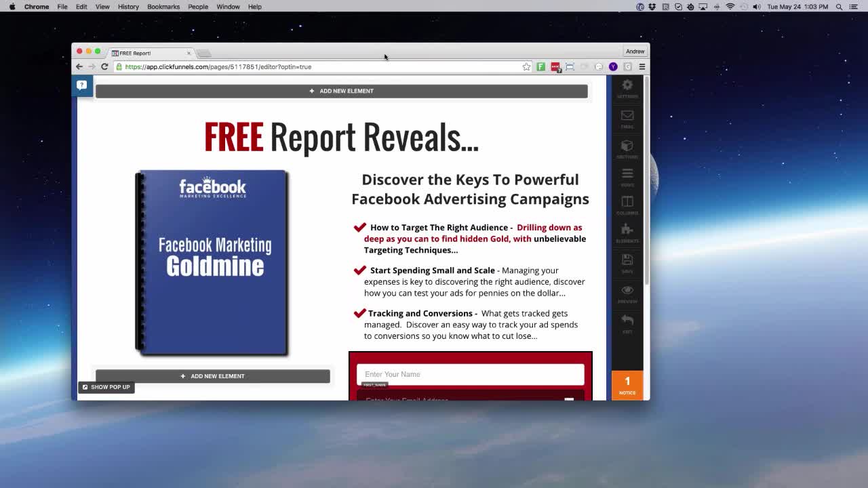868x488 pixels.
Task: Open the Chrome hamburger menu
Action: click(x=642, y=66)
